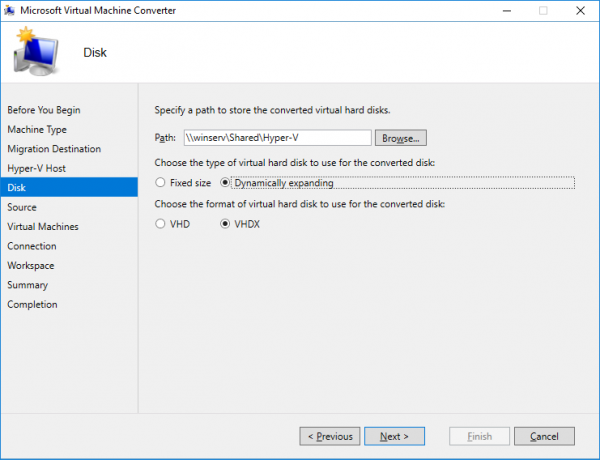The image size is (600, 460).
Task: Open the Summary step
Action: tap(28, 285)
